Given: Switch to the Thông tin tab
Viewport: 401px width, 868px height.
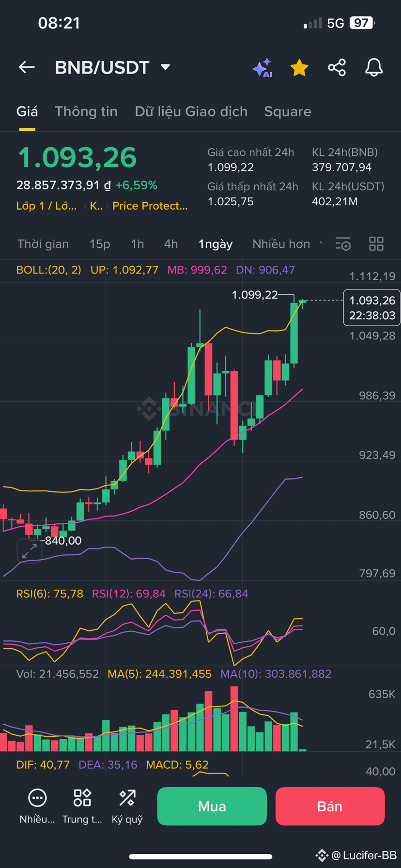Looking at the screenshot, I should coord(86,112).
